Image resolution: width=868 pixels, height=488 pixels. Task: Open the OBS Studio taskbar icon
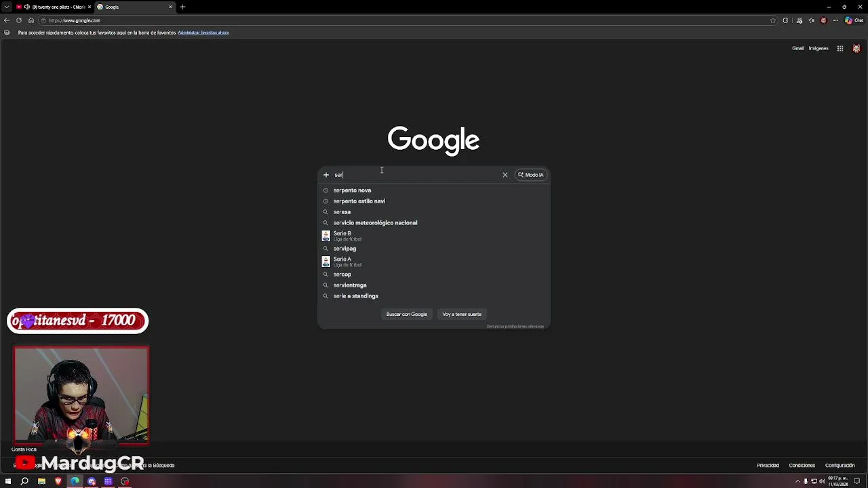tap(125, 481)
